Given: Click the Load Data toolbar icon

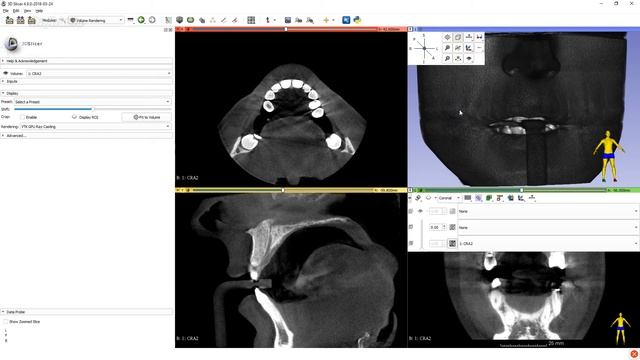Looking at the screenshot, I should pyautogui.click(x=9, y=20).
